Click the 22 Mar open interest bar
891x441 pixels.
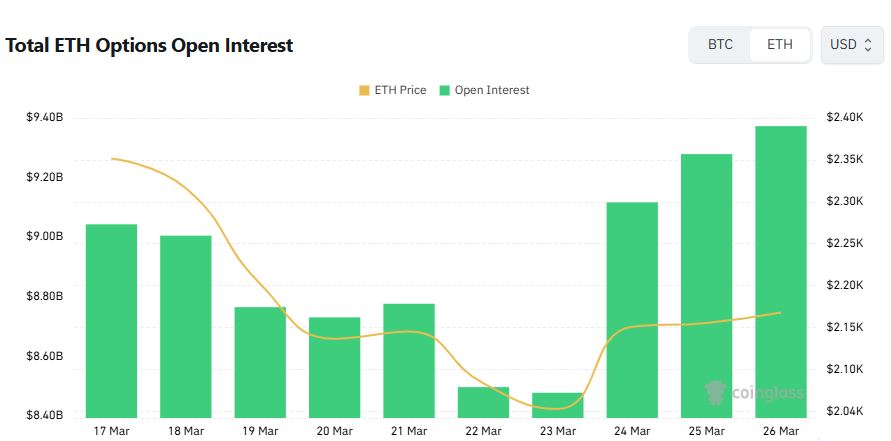[484, 402]
